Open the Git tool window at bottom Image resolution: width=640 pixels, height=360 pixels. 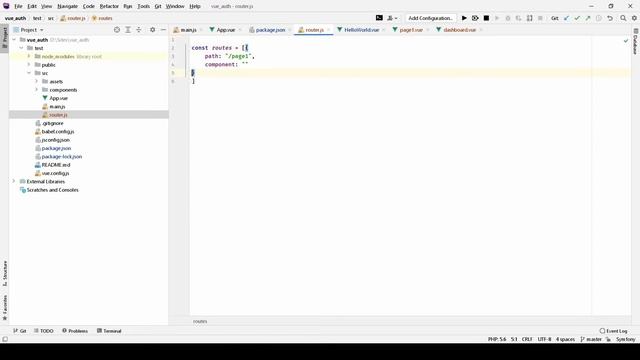tap(20, 331)
